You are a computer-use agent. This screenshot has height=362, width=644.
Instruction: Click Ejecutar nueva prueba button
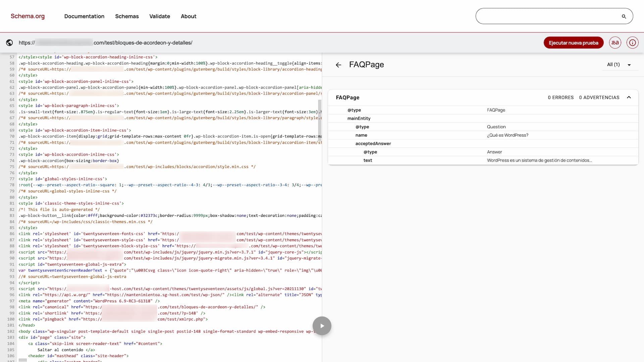pos(573,43)
